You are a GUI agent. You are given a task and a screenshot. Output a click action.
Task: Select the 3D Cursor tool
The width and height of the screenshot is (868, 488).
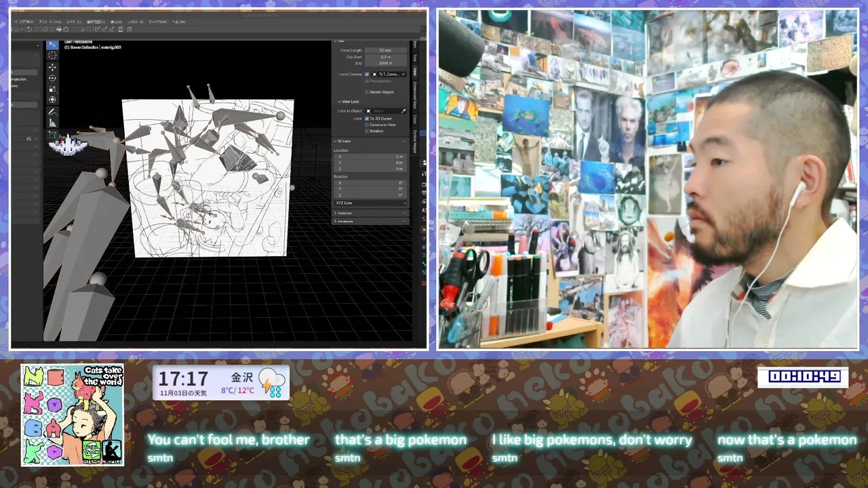(52, 55)
